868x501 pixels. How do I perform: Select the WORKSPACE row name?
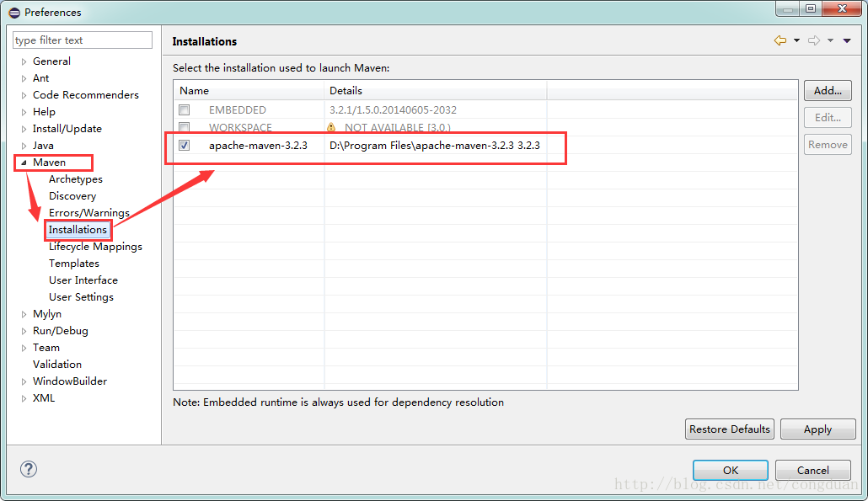pyautogui.click(x=240, y=127)
